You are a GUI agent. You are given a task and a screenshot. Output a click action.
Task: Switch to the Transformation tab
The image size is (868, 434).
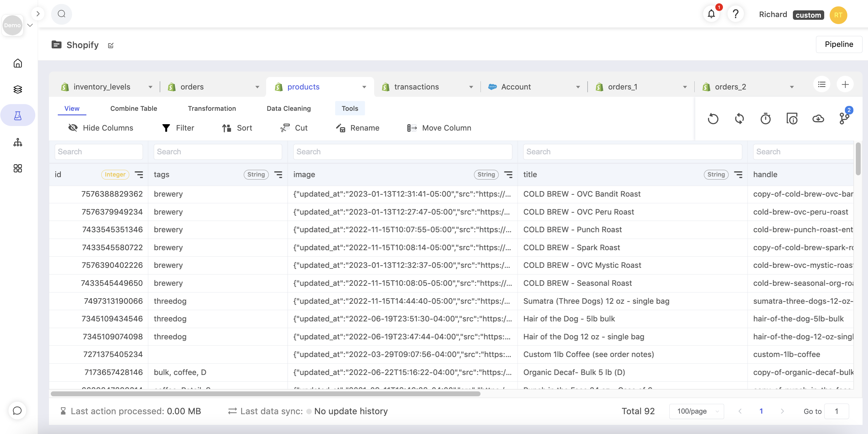(212, 108)
